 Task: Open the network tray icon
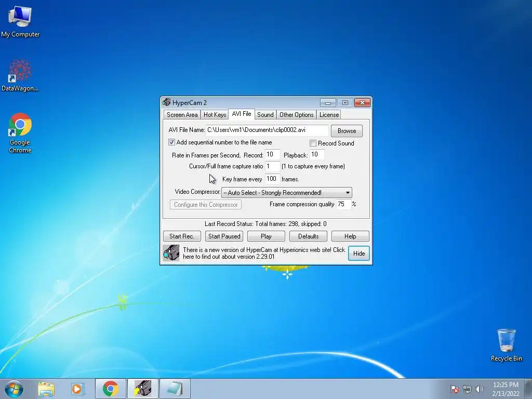click(x=467, y=389)
